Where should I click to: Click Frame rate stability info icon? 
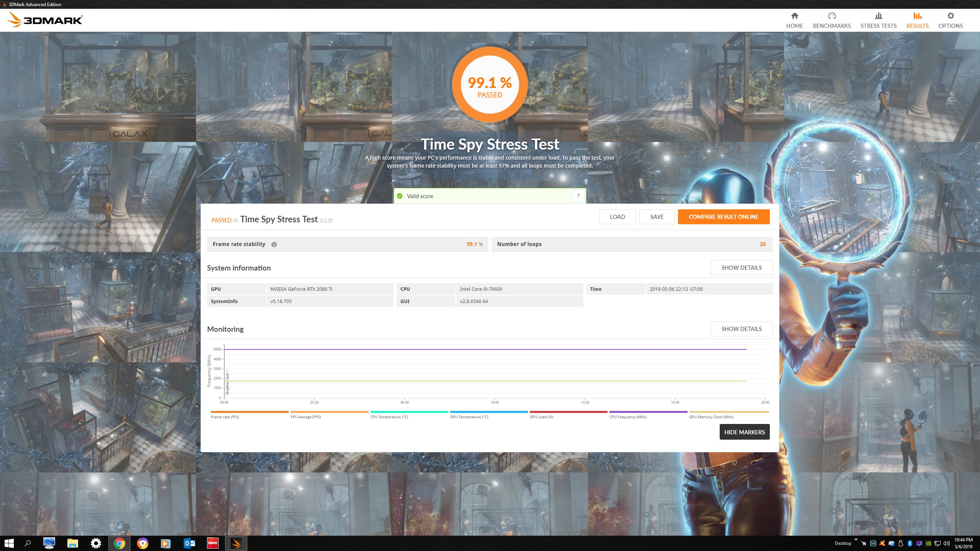coord(274,245)
